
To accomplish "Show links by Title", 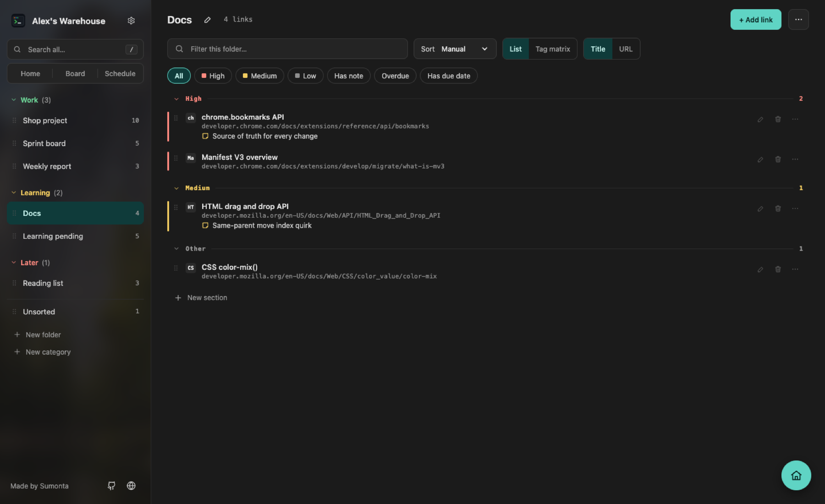I will pos(598,49).
